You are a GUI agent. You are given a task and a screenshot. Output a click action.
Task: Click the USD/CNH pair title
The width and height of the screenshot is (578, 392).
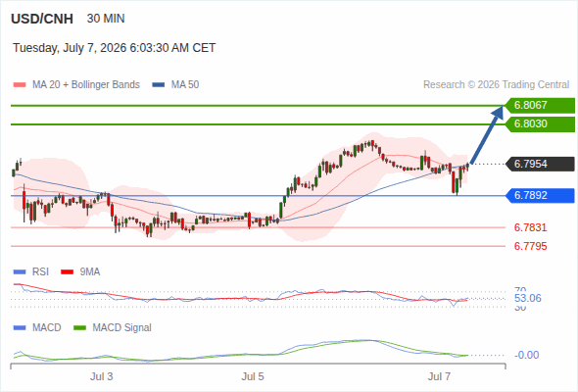[x=42, y=19]
